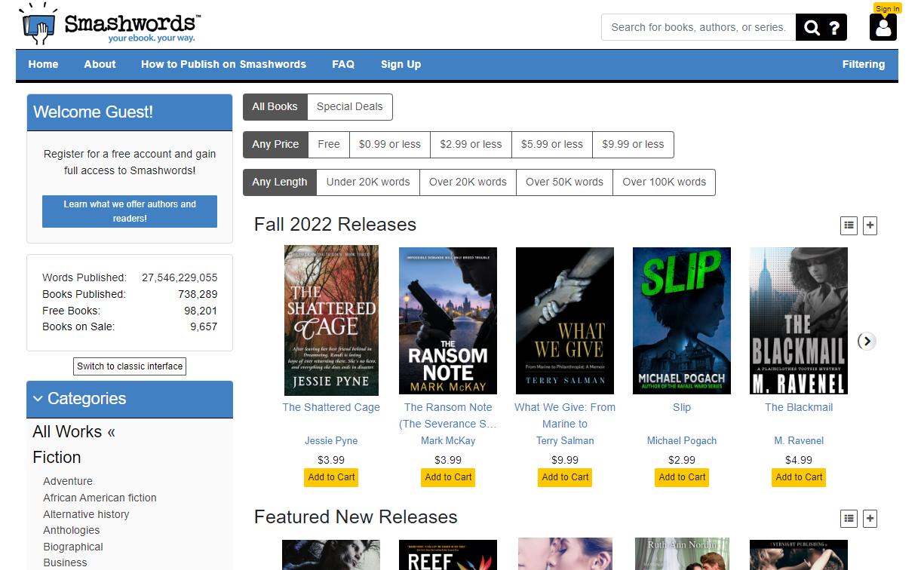This screenshot has width=924, height=570.
Task: Browse African American fiction category
Action: point(100,498)
